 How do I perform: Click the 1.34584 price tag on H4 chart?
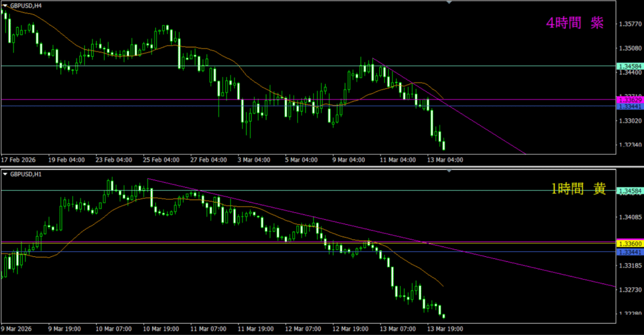click(x=630, y=66)
